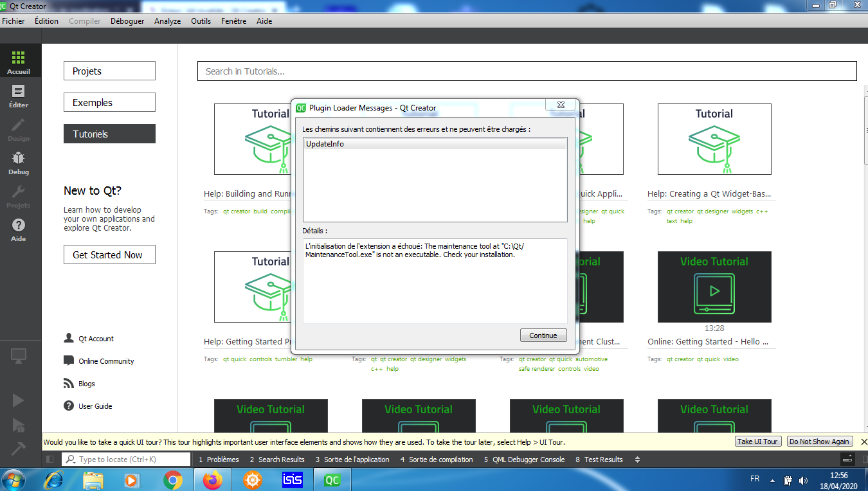Open Creating a Qt Widget-Based tutorial thumbnail
Image resolution: width=868 pixels, height=491 pixels.
click(714, 139)
